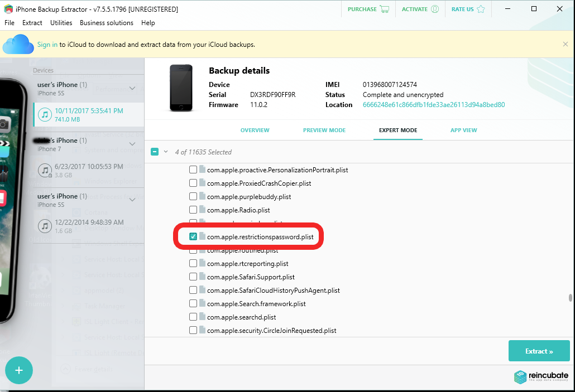Select com.apple.Radio.plist file name
The width and height of the screenshot is (575, 392).
point(238,210)
